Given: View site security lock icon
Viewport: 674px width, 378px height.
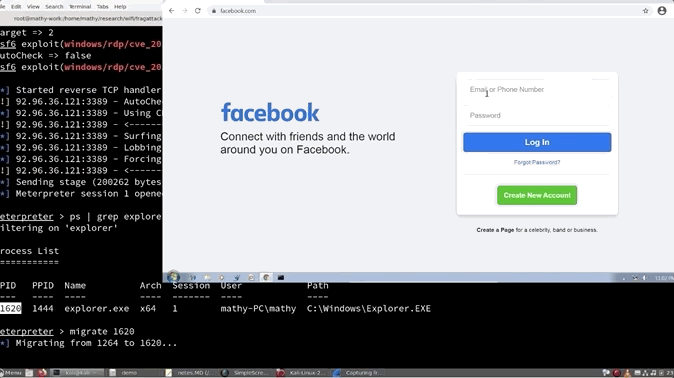Looking at the screenshot, I should (x=214, y=11).
